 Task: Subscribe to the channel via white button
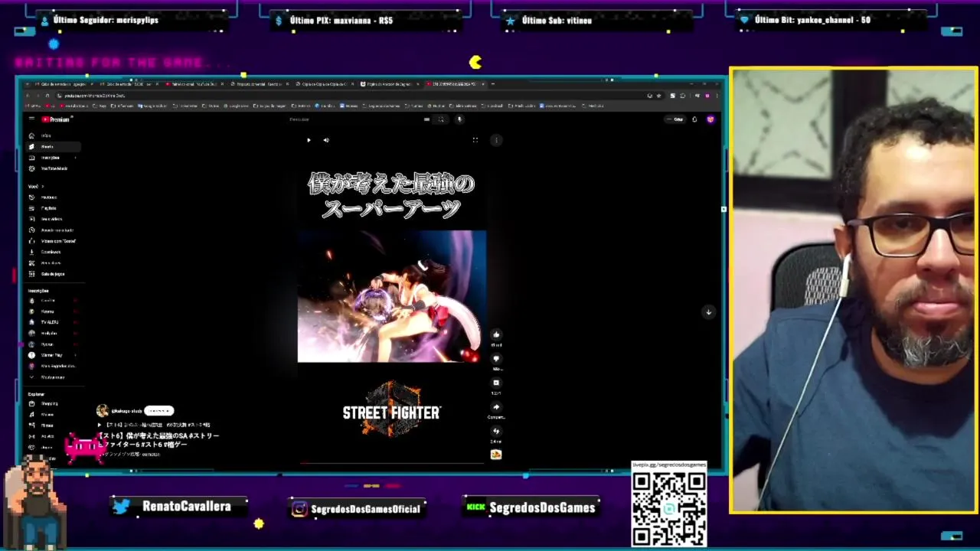[158, 411]
